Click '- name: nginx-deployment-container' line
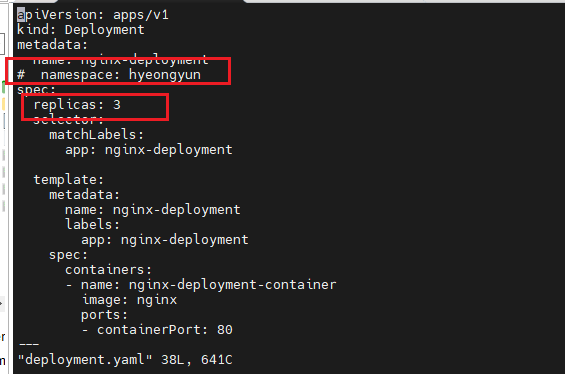This screenshot has height=374, width=565. [x=201, y=285]
